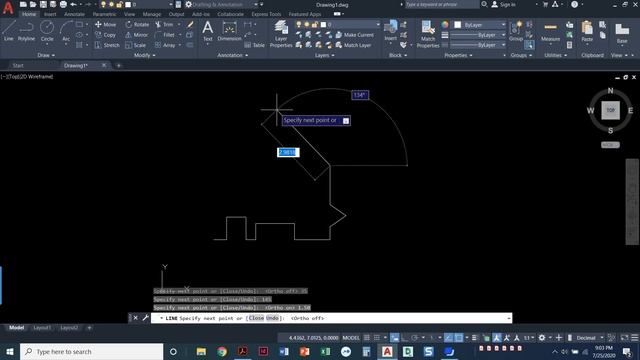Click the Undo arrow in title bar
Screen dimensions: 640x360
point(73,4)
